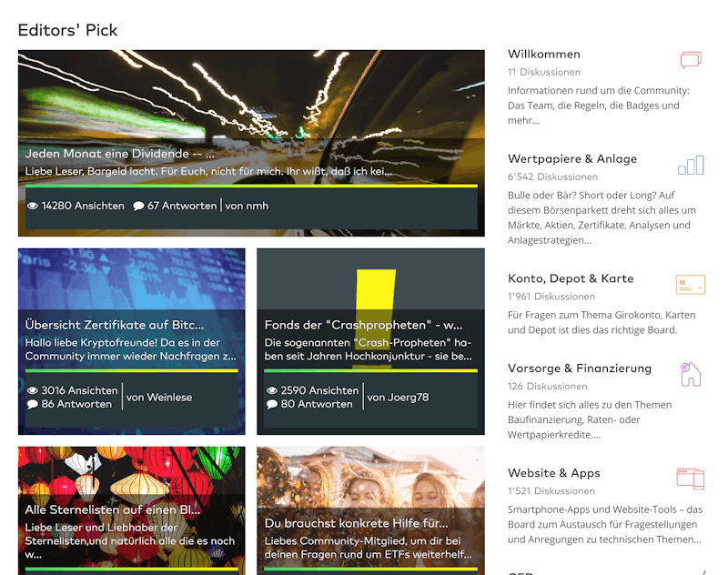Click the devices icon beside Website & Apps
Image resolution: width=728 pixels, height=575 pixels.
click(691, 479)
